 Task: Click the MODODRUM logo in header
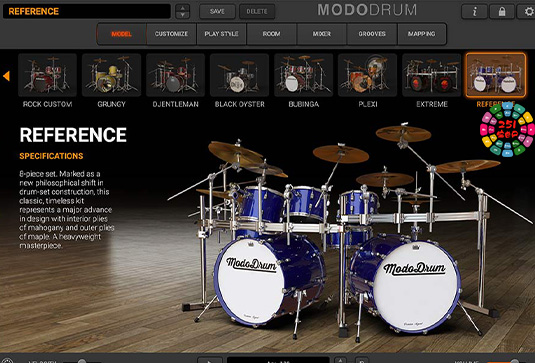[367, 10]
